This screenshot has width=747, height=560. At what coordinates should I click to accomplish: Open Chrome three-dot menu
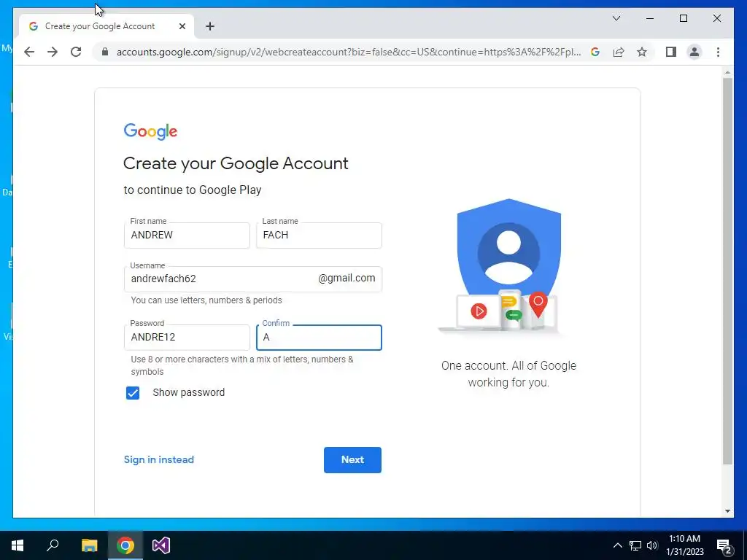click(x=718, y=52)
